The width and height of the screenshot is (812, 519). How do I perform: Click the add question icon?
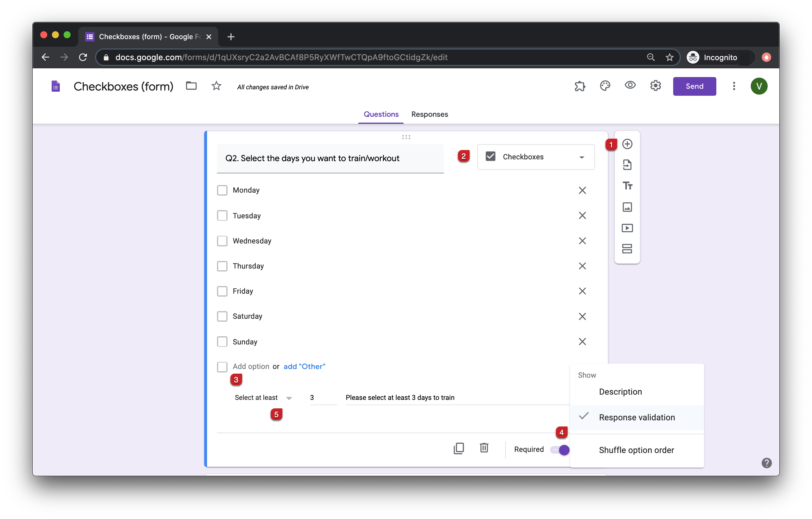[627, 144]
